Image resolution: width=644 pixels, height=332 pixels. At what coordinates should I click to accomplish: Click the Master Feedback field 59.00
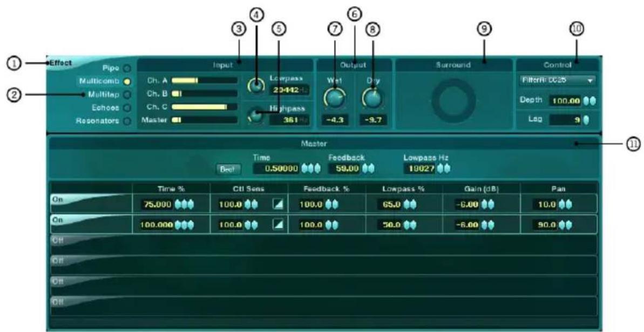pos(344,168)
